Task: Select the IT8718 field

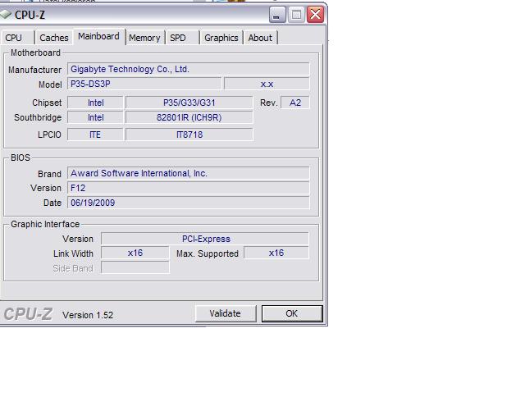Action: point(189,135)
